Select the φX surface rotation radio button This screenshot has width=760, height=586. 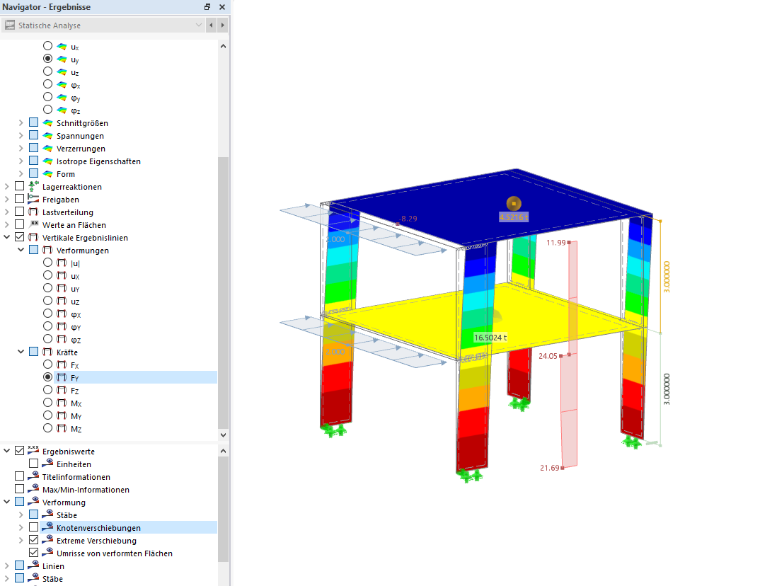48,84
